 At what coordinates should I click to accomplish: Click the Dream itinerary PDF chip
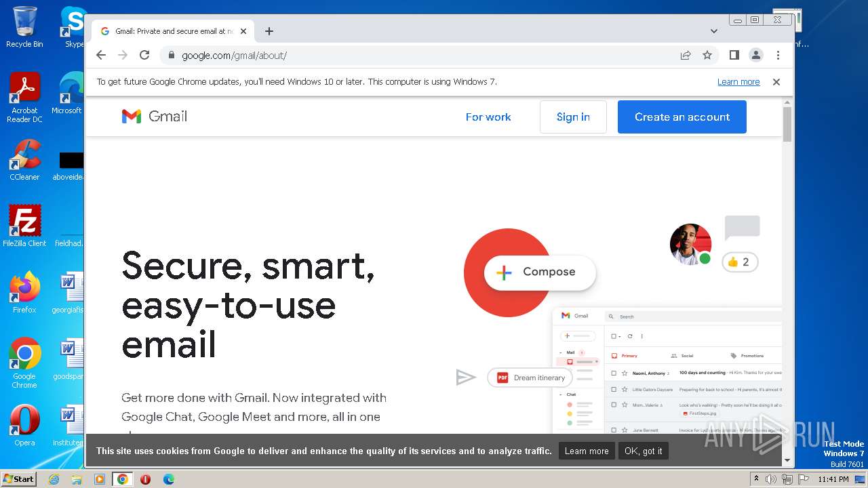click(531, 378)
